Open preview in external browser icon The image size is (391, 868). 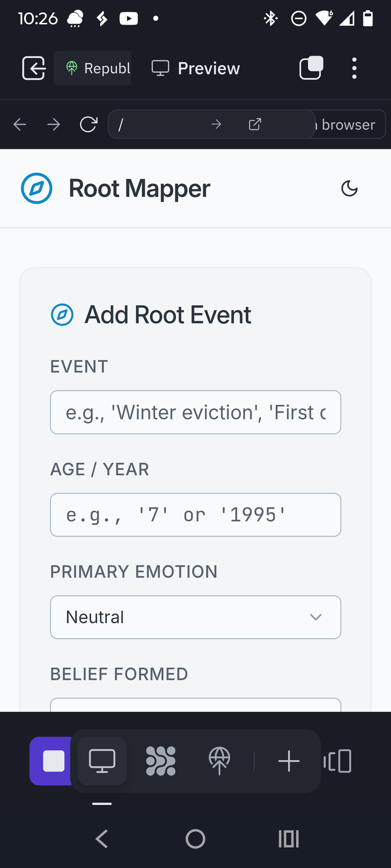(255, 124)
